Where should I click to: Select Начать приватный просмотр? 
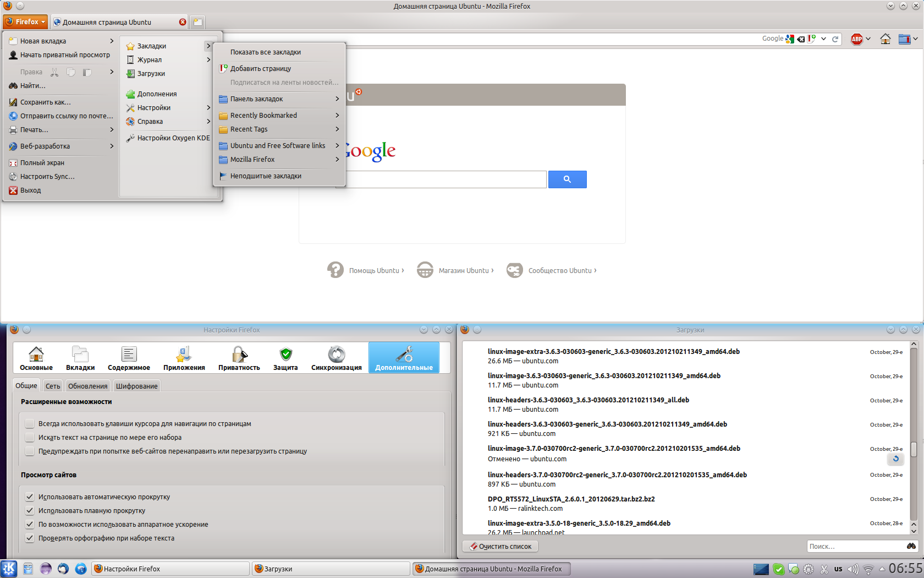(x=61, y=55)
